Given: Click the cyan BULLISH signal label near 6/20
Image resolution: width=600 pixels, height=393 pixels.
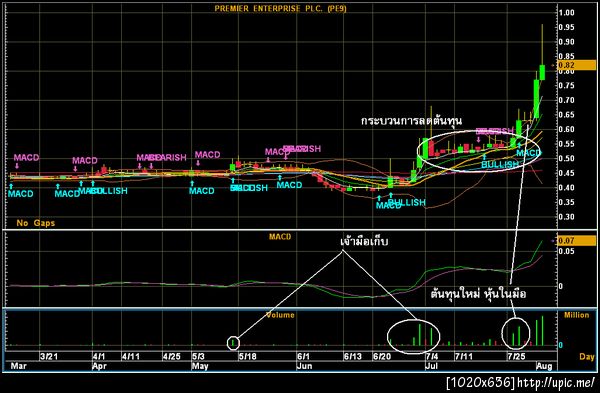Looking at the screenshot, I should pyautogui.click(x=406, y=202).
